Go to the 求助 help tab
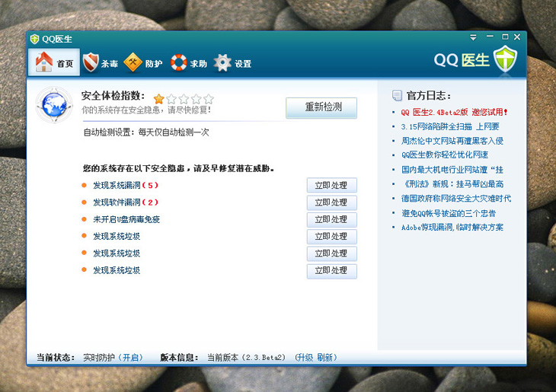The width and height of the screenshot is (556, 392). pos(189,63)
